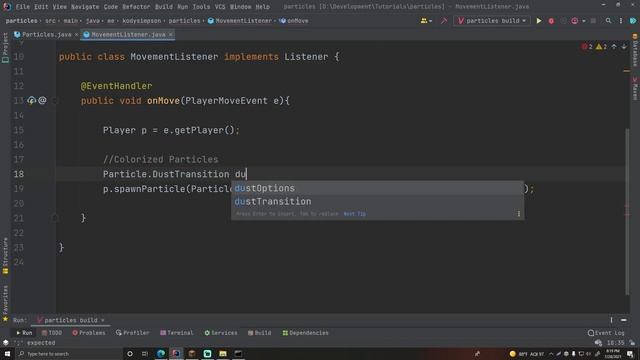The image size is (640, 360).
Task: Click the lock read-only toggle in status bar
Action: (631, 343)
